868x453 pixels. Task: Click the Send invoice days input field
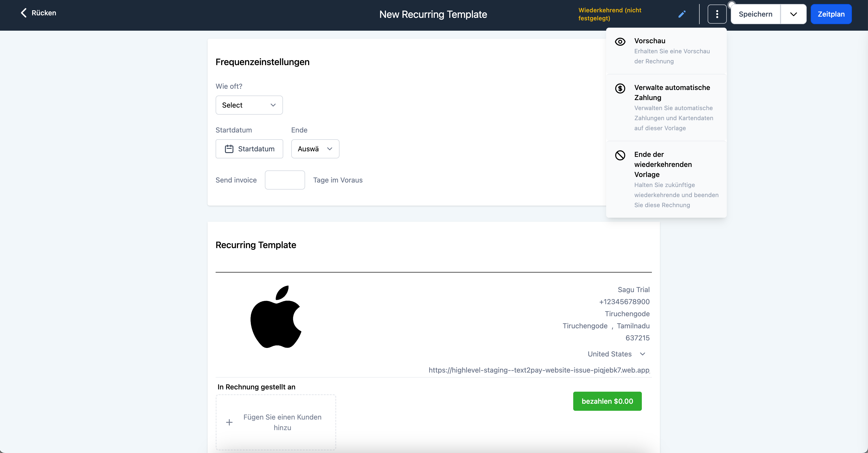point(285,180)
